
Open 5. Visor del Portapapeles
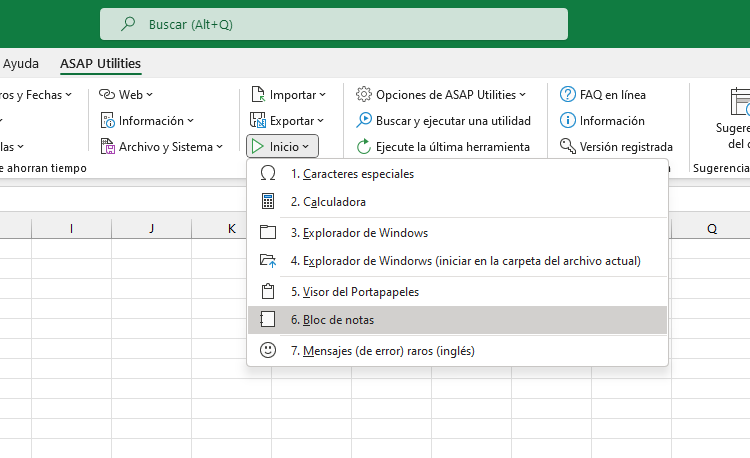click(457, 292)
